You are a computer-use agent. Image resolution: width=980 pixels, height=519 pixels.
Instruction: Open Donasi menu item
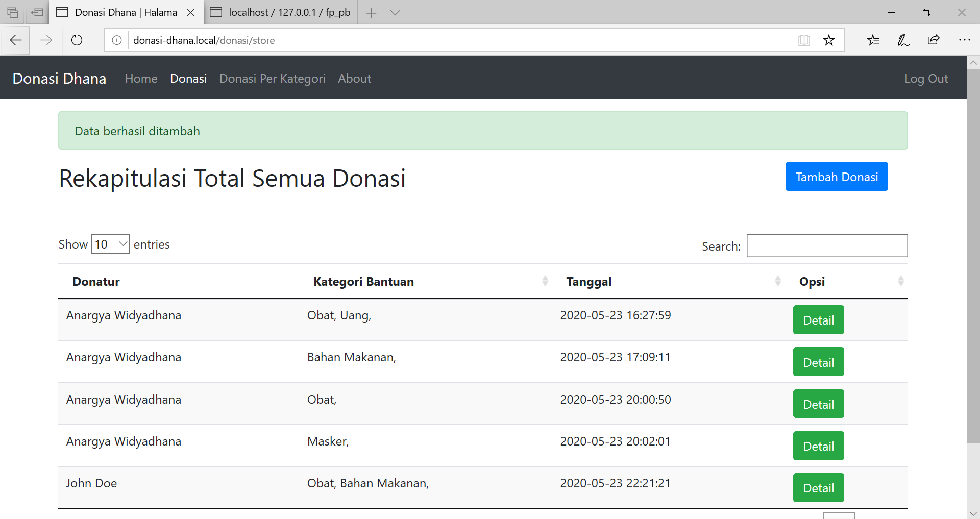click(188, 79)
